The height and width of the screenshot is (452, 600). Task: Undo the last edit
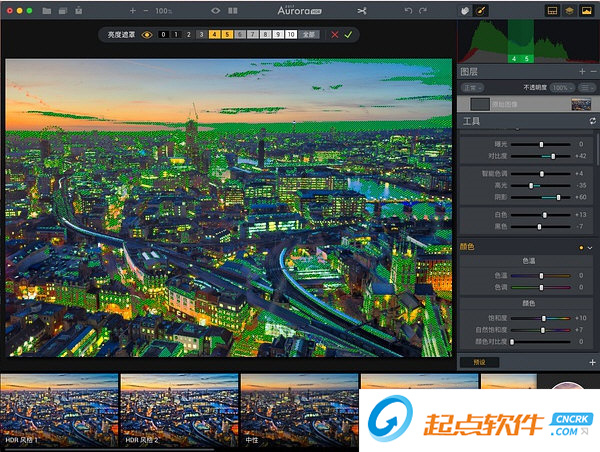[408, 11]
